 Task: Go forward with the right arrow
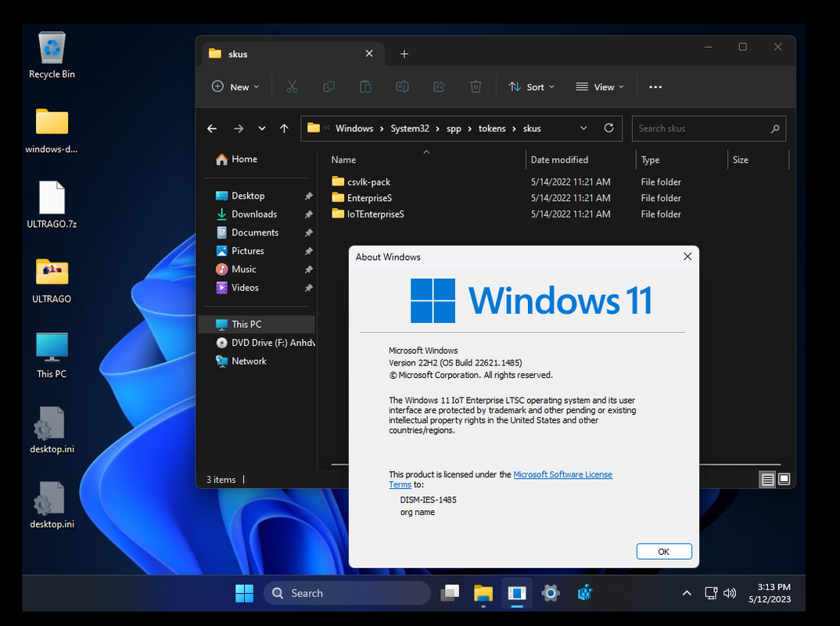(239, 128)
